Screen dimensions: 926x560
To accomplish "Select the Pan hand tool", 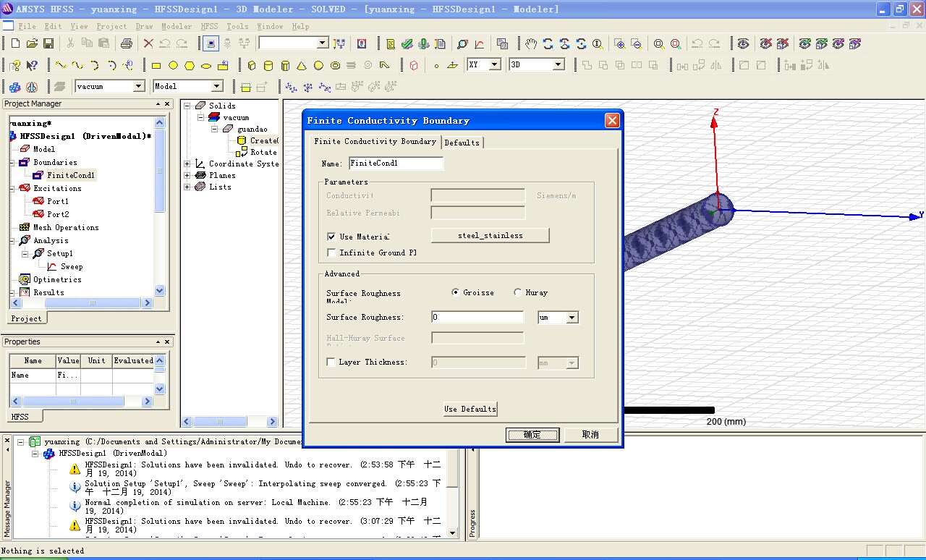I will click(531, 43).
